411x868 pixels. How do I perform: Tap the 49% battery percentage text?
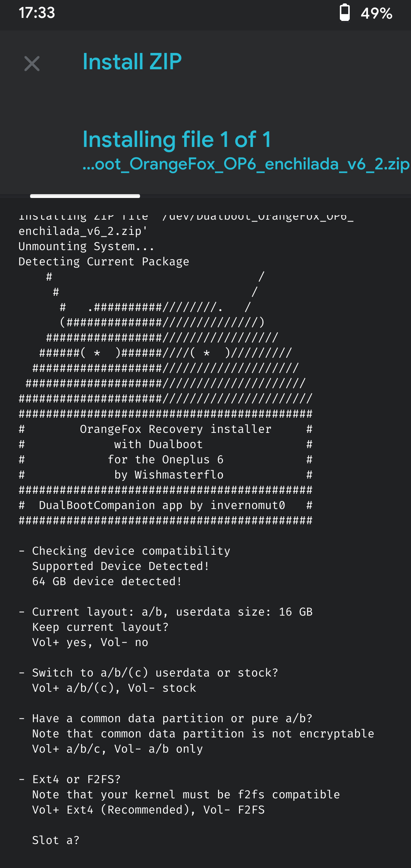click(376, 14)
